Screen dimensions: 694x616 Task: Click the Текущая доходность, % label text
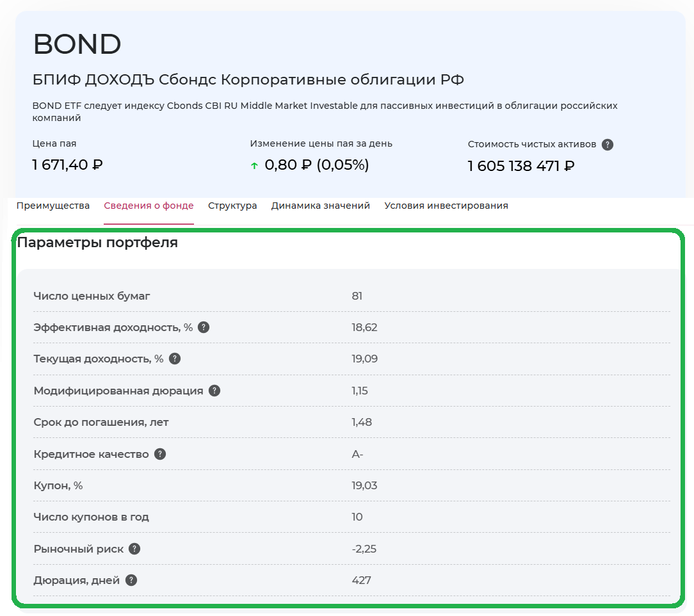(98, 359)
